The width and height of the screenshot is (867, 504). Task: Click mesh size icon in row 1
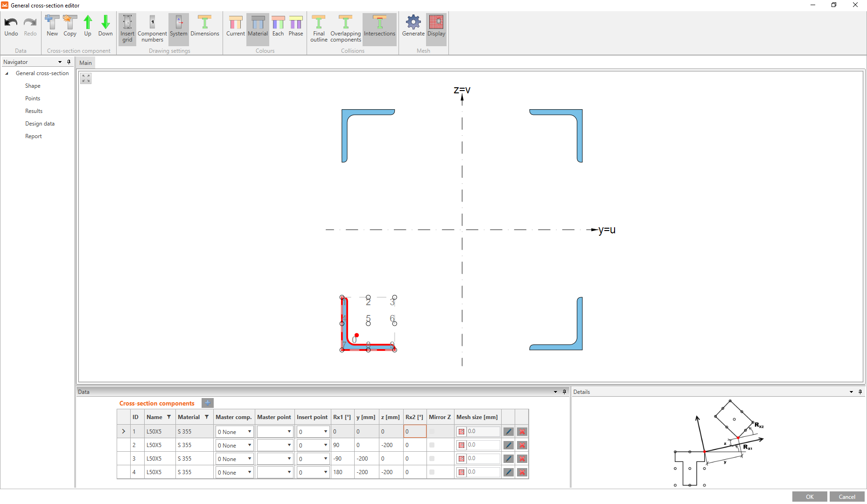(461, 432)
